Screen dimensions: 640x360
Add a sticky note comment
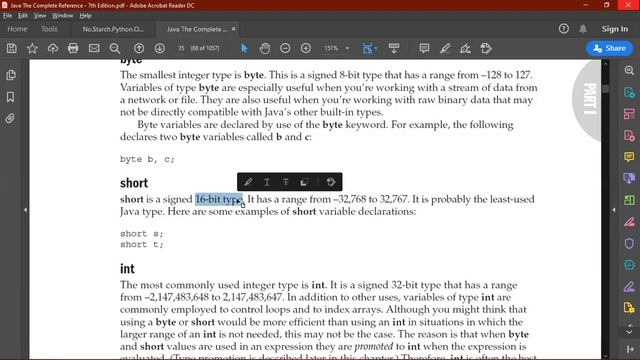click(424, 48)
